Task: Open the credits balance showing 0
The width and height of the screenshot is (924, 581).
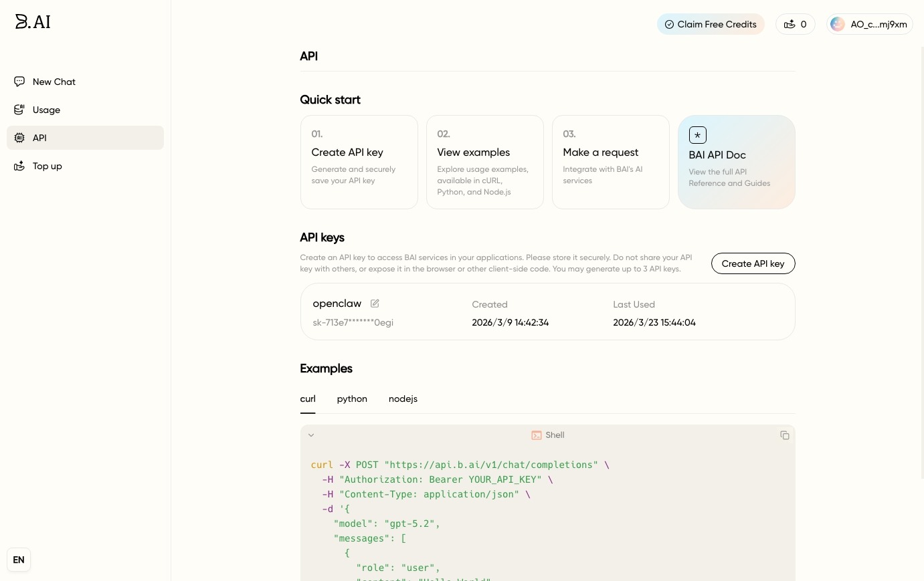Action: [795, 24]
